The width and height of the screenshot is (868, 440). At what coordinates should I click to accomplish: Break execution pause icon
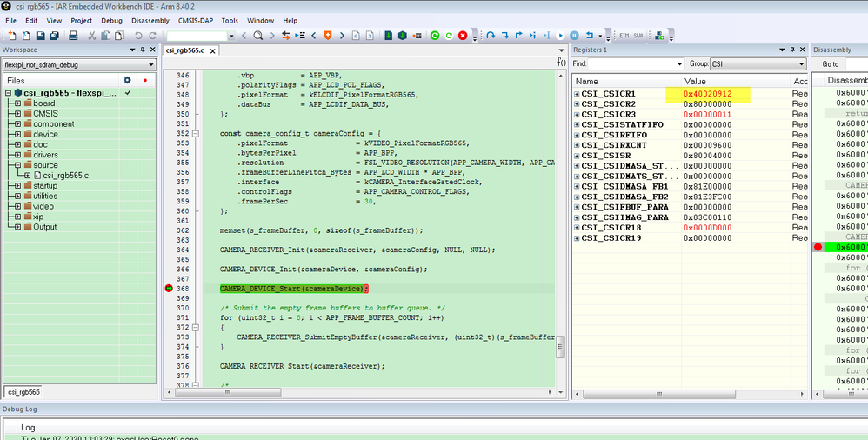pos(575,36)
